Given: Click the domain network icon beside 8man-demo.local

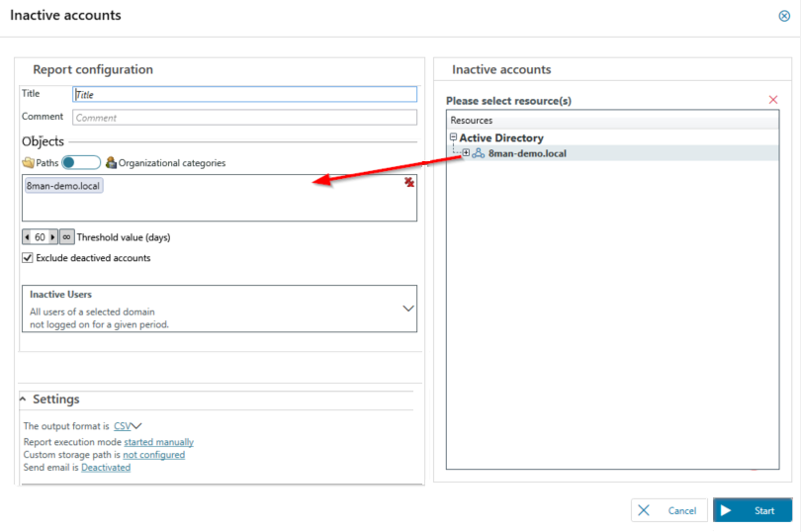Looking at the screenshot, I should coord(478,153).
